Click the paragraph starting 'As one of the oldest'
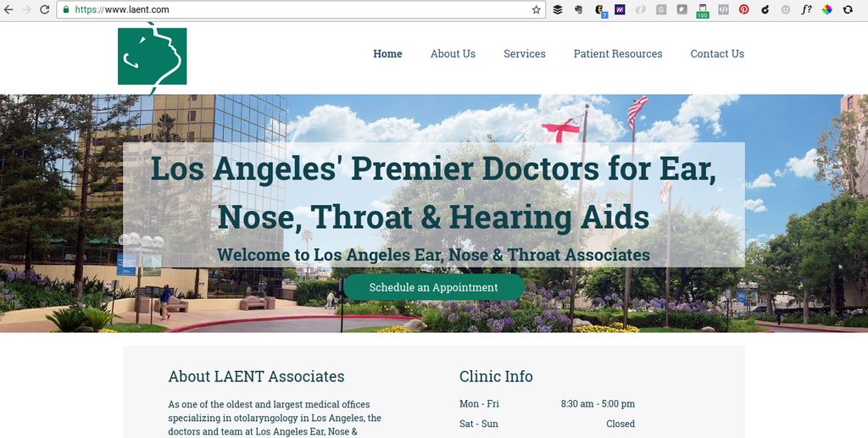Screen dimensions: 868x438 275,419
